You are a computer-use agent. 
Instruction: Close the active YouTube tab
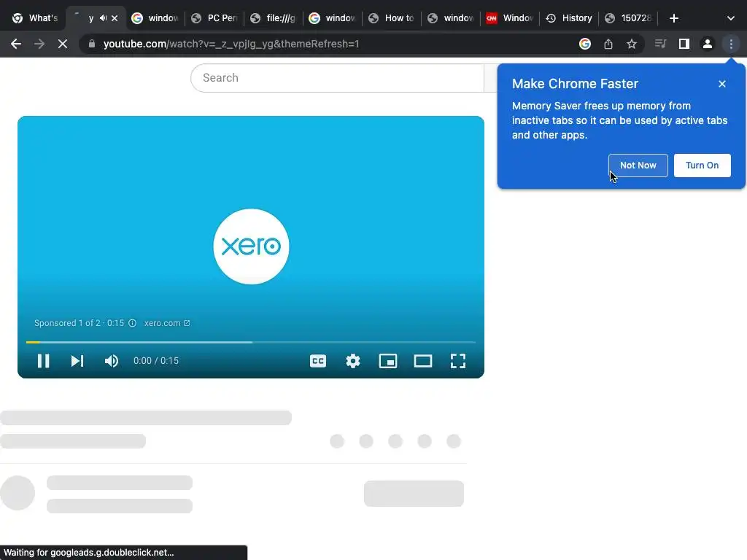pyautogui.click(x=115, y=18)
